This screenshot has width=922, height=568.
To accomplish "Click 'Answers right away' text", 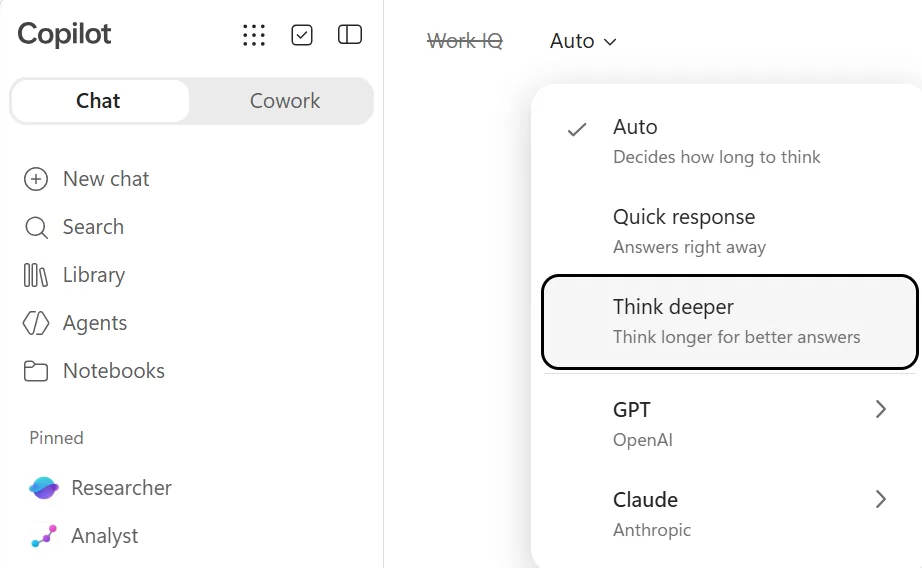I will 689,247.
